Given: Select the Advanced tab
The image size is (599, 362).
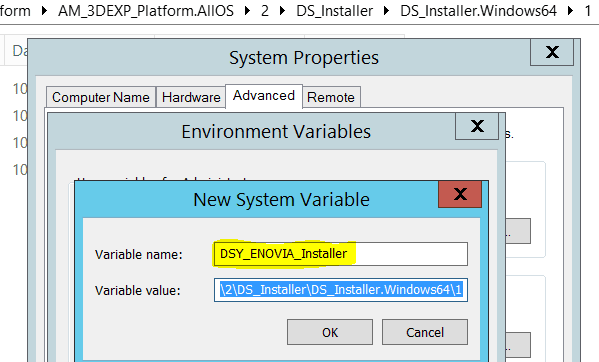Looking at the screenshot, I should 264,95.
